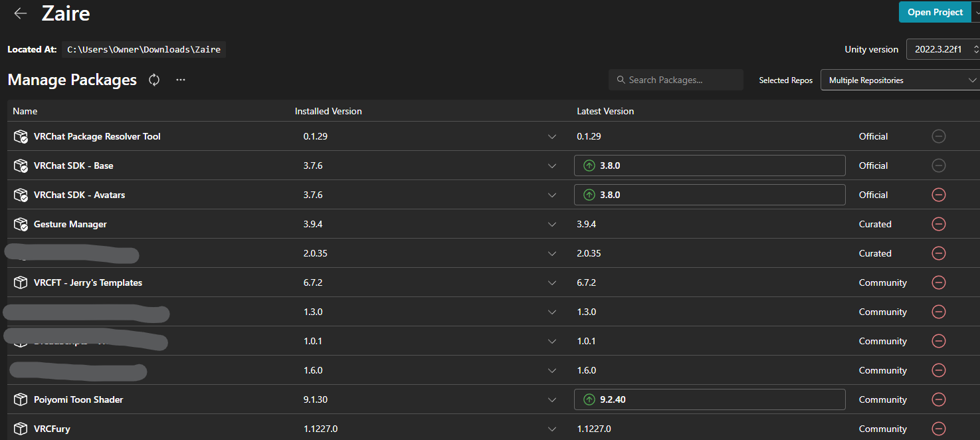Open version dropdown for VRChat SDK - Base
The width and height of the screenshot is (980, 440).
pyautogui.click(x=552, y=166)
